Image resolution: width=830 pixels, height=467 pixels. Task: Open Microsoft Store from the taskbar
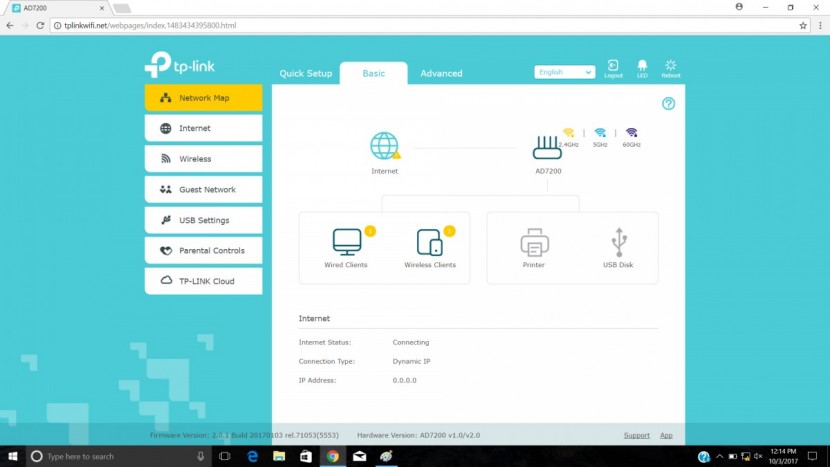coord(306,456)
